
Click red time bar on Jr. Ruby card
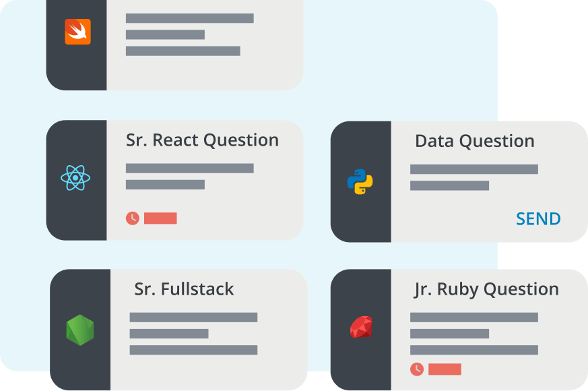point(445,369)
